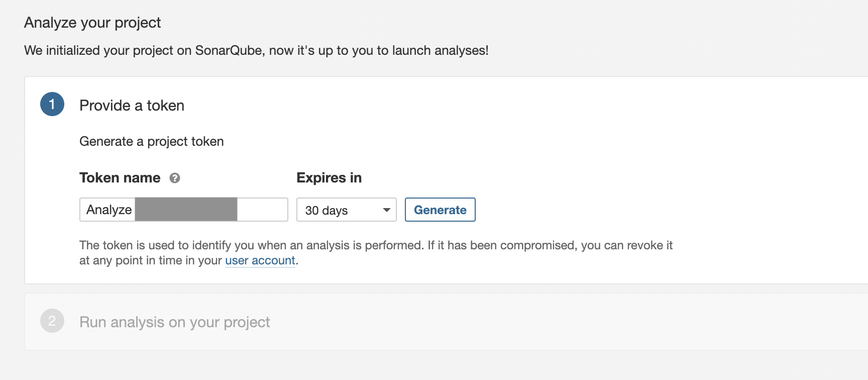Open the Expires in dropdown arrow
Image resolution: width=868 pixels, height=380 pixels.
click(x=386, y=210)
